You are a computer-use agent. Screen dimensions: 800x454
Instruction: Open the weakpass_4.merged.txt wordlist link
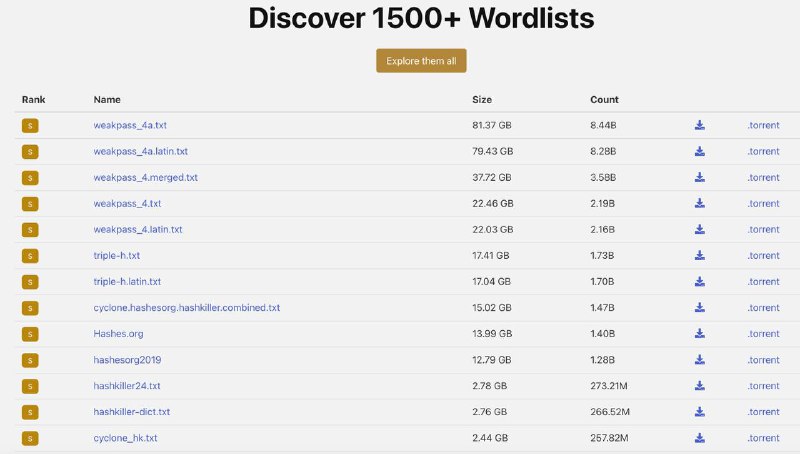(x=145, y=177)
